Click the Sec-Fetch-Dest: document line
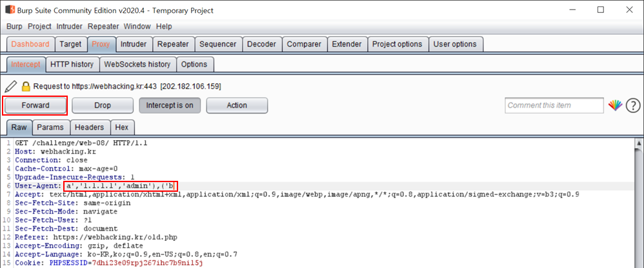The image size is (644, 268). coord(66,229)
